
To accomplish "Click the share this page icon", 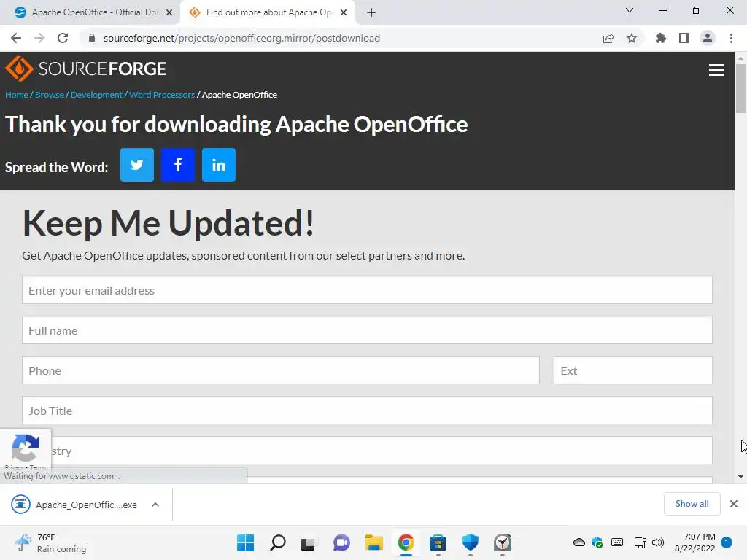I will point(608,38).
